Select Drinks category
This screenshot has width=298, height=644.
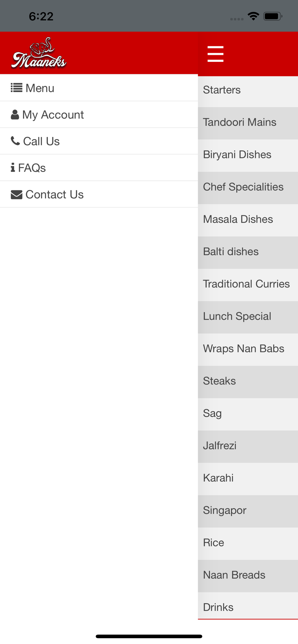tap(218, 607)
